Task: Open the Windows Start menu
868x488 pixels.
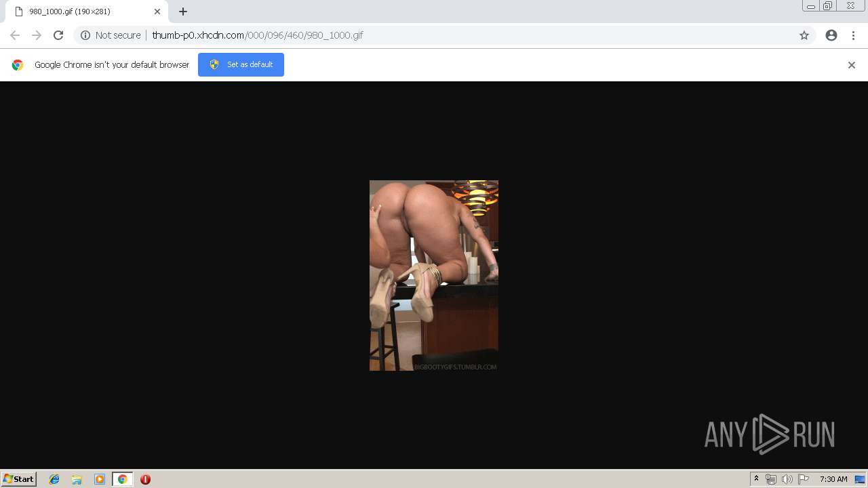Action: click(x=19, y=479)
